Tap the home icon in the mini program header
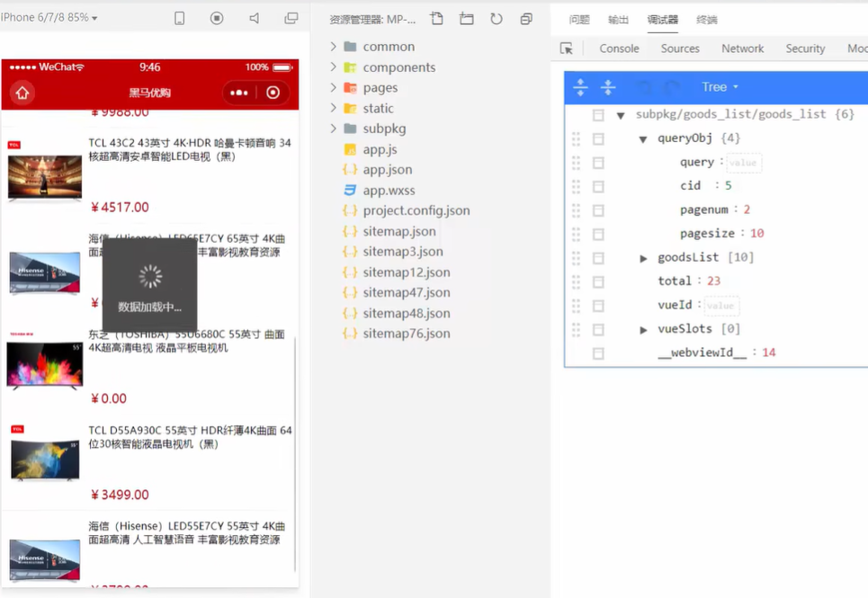 22,93
